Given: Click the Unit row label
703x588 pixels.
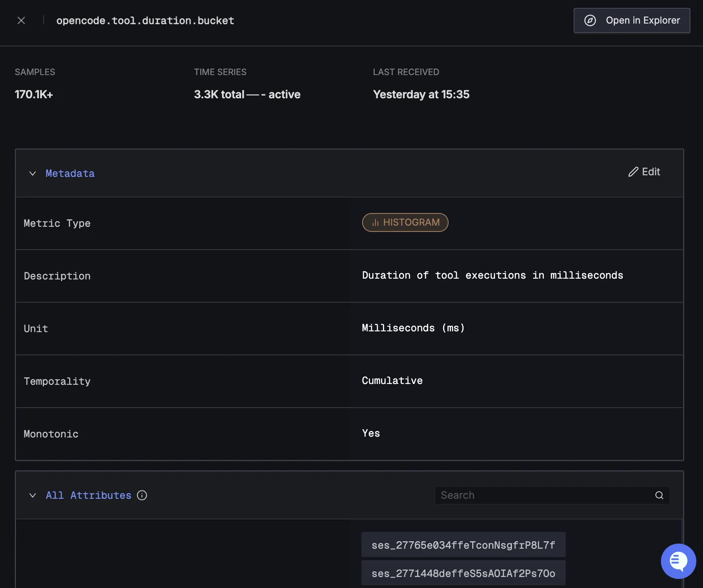Looking at the screenshot, I should click(36, 329).
